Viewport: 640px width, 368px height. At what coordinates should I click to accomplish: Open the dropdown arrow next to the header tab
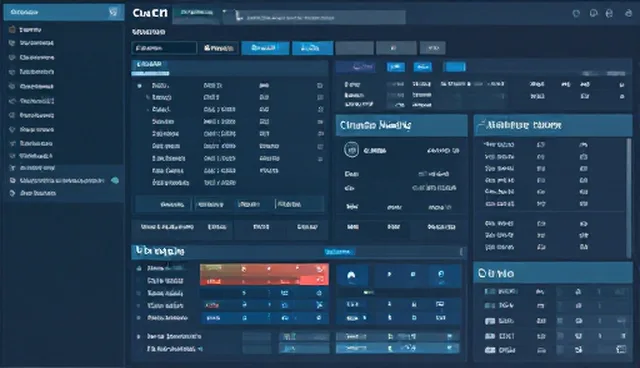click(224, 12)
